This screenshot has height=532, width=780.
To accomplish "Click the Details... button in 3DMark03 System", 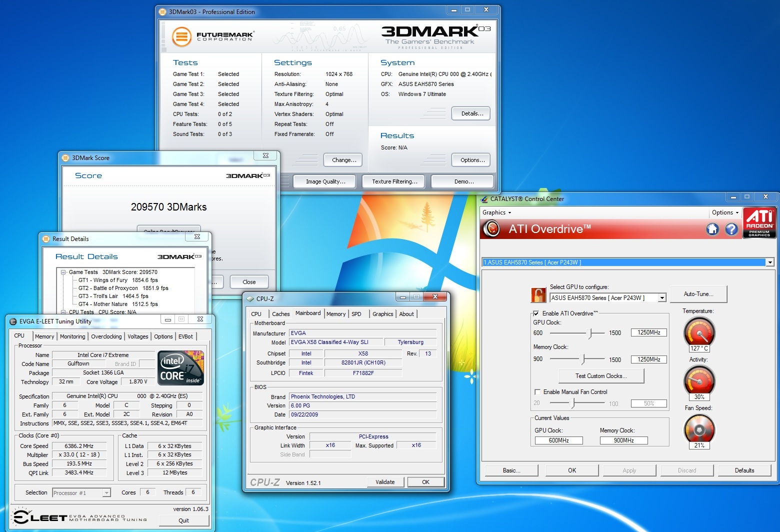I will click(471, 113).
